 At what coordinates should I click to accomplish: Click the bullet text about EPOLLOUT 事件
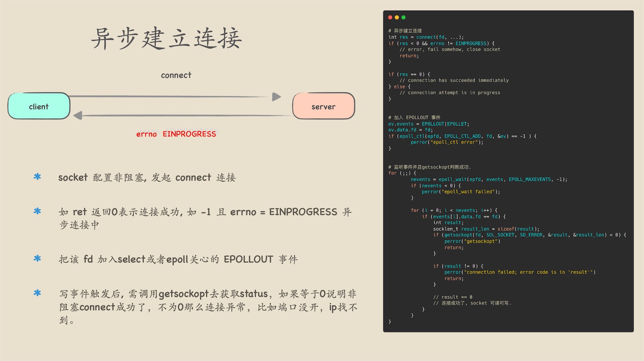pyautogui.click(x=178, y=259)
